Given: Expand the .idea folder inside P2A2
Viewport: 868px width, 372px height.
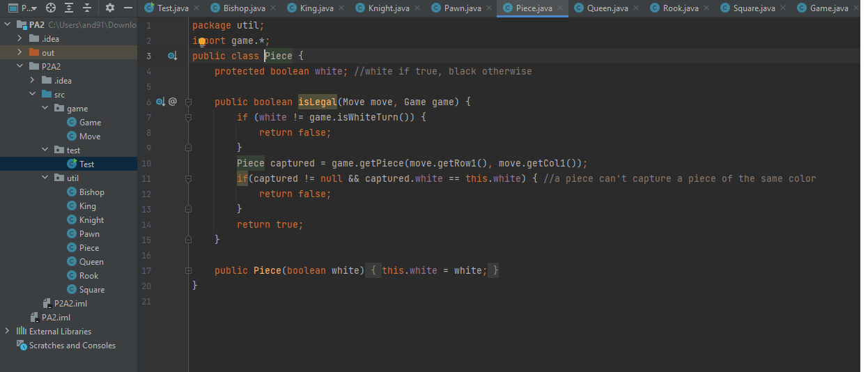Looking at the screenshot, I should point(33,80).
